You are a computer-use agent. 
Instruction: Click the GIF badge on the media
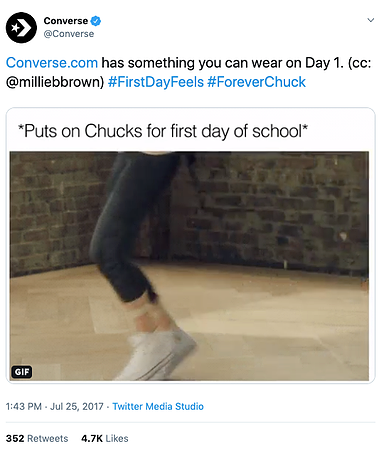coord(22,371)
